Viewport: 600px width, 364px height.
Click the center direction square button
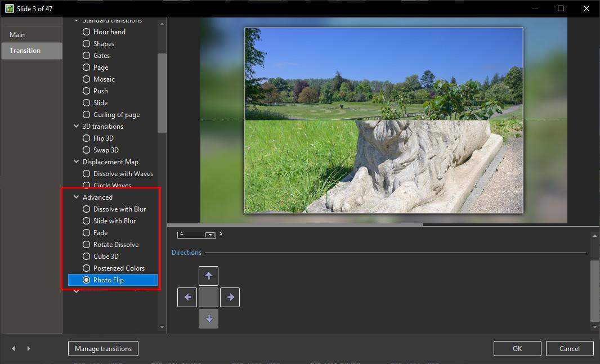[x=208, y=297]
